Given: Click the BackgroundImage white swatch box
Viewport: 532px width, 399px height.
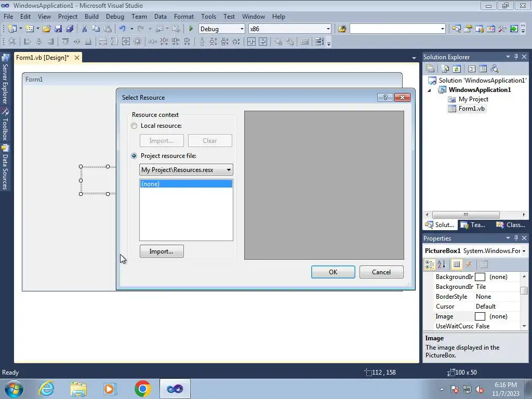Looking at the screenshot, I should (x=480, y=277).
